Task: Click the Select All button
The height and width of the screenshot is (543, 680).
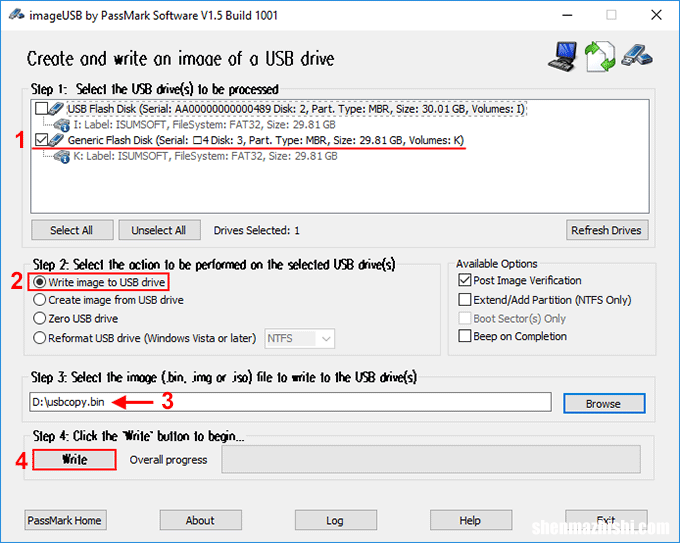Action: click(72, 230)
